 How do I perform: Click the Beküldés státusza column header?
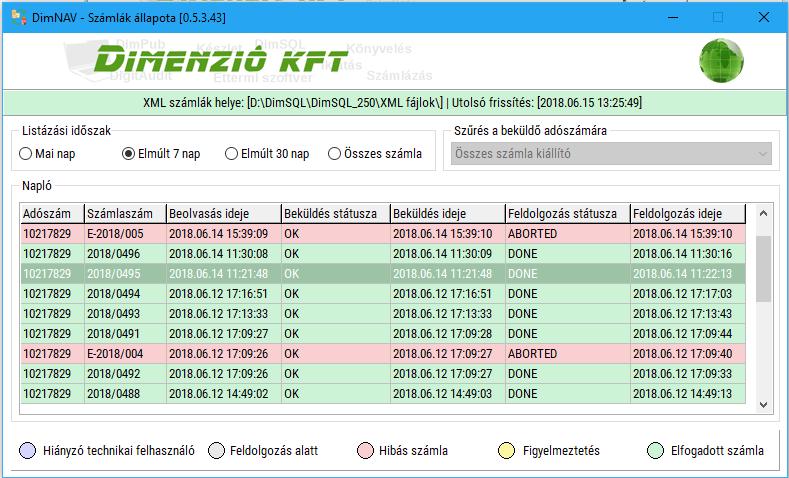336,213
